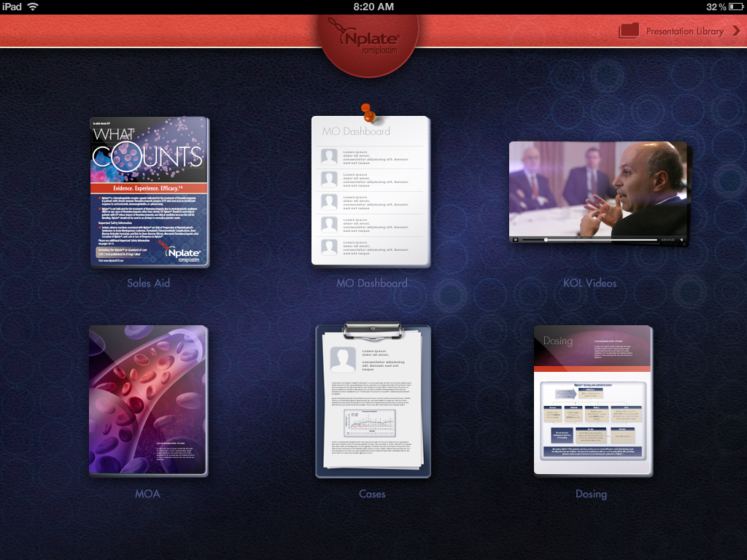Select first contact avatar in MO Dashboard

329,157
